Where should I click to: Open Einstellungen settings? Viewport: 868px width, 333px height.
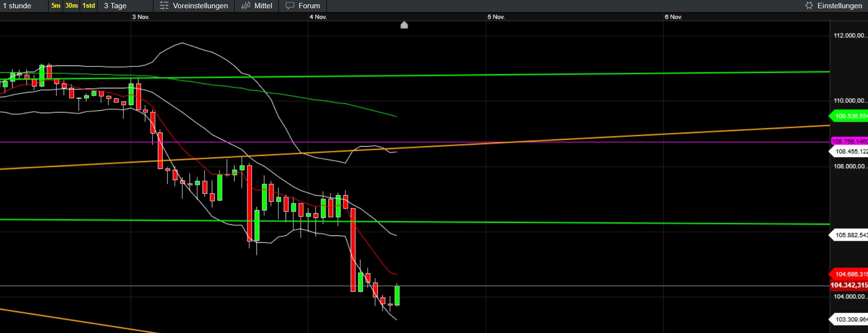click(839, 6)
